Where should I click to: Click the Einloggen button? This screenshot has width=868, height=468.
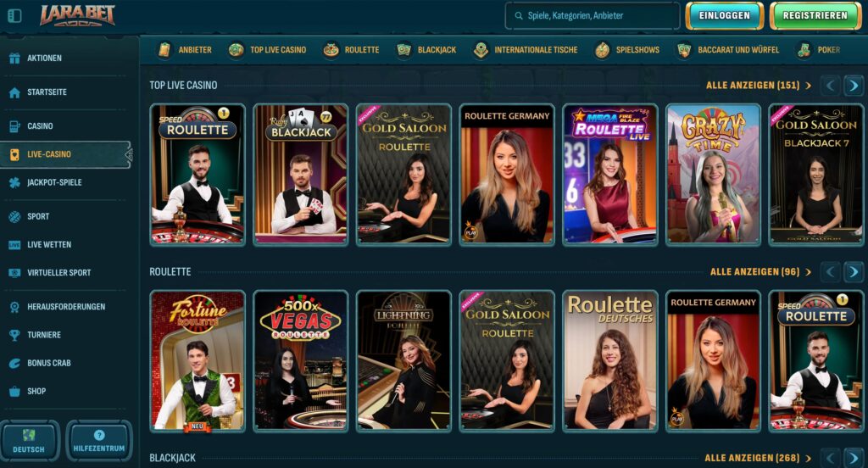[724, 15]
